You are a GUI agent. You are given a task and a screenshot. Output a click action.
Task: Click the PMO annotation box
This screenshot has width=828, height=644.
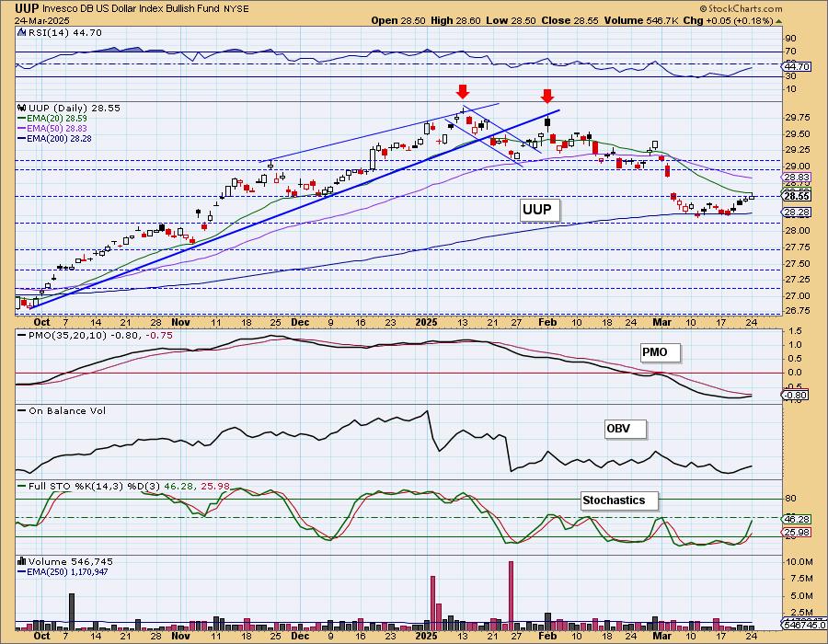(x=659, y=352)
